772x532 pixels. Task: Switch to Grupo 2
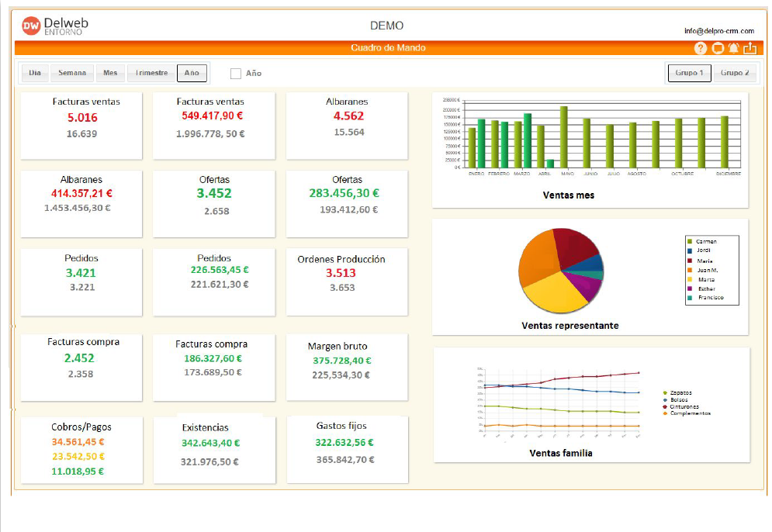pos(735,73)
